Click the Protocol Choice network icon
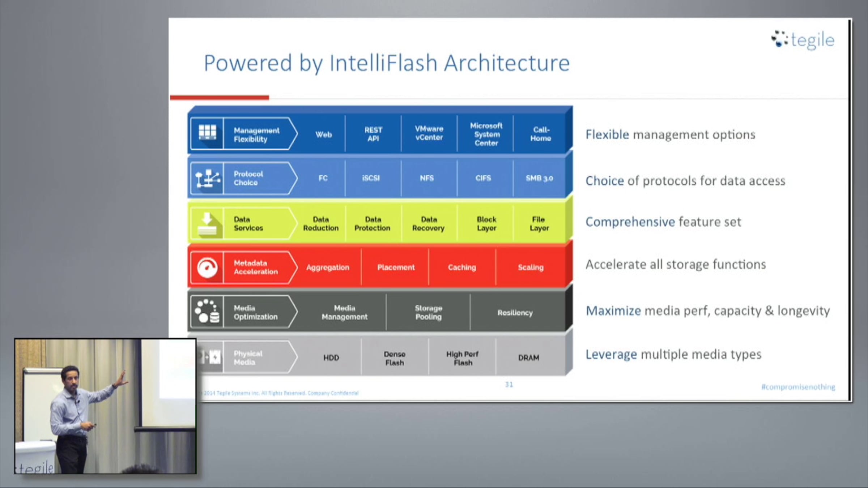The width and height of the screenshot is (868, 488). (x=207, y=178)
